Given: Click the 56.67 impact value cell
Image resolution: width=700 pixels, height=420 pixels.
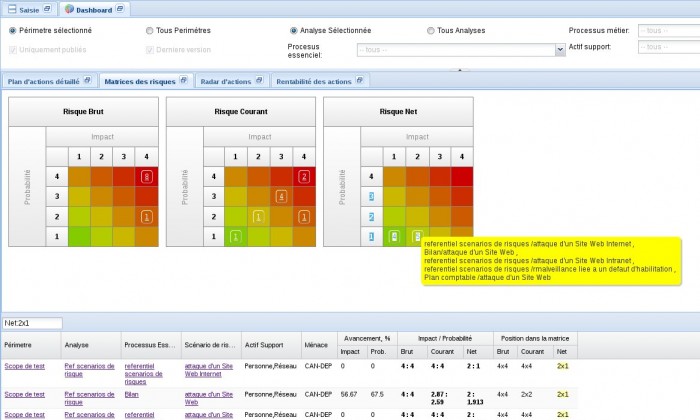Looking at the screenshot, I should (349, 395).
